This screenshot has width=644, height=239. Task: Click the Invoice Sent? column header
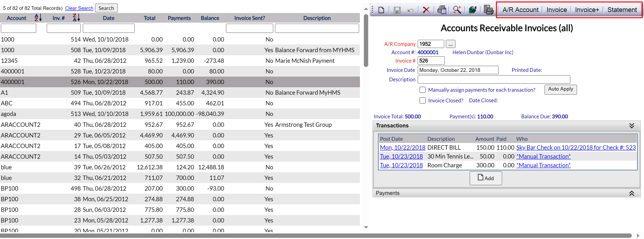[x=249, y=18]
